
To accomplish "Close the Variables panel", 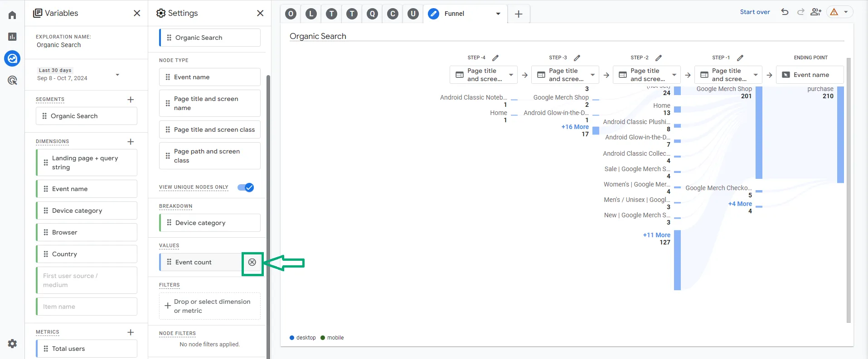I will [137, 13].
